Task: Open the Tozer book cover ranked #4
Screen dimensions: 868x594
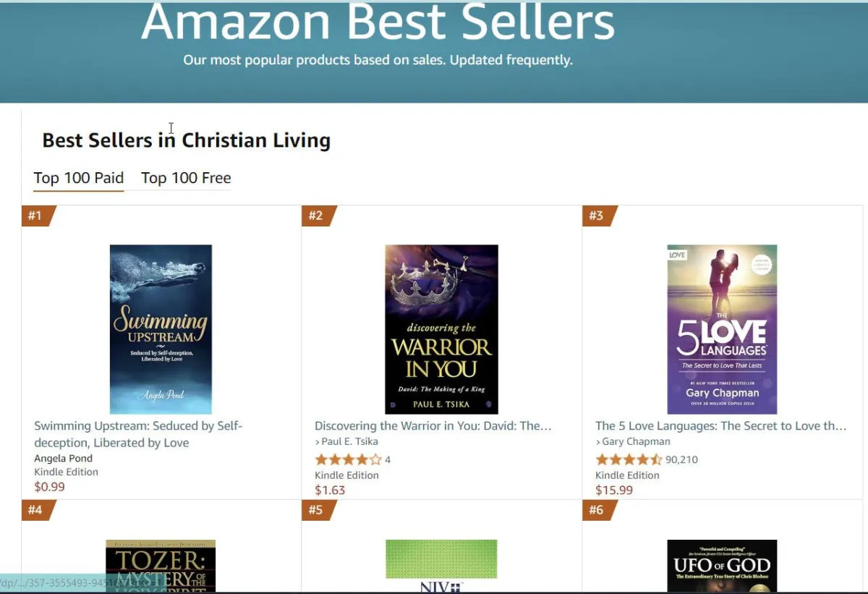Action: click(x=161, y=566)
